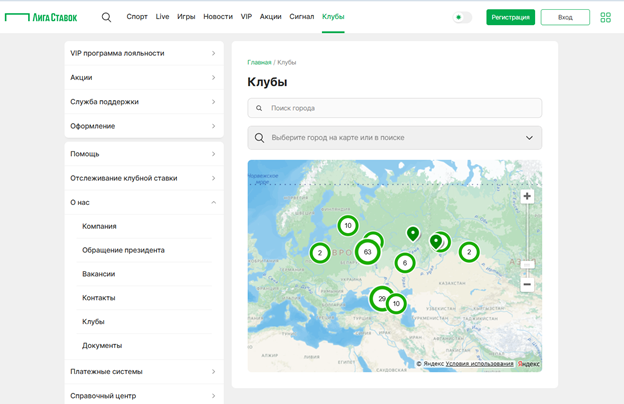Open map cluster marker 63
624x404 pixels.
tap(367, 252)
